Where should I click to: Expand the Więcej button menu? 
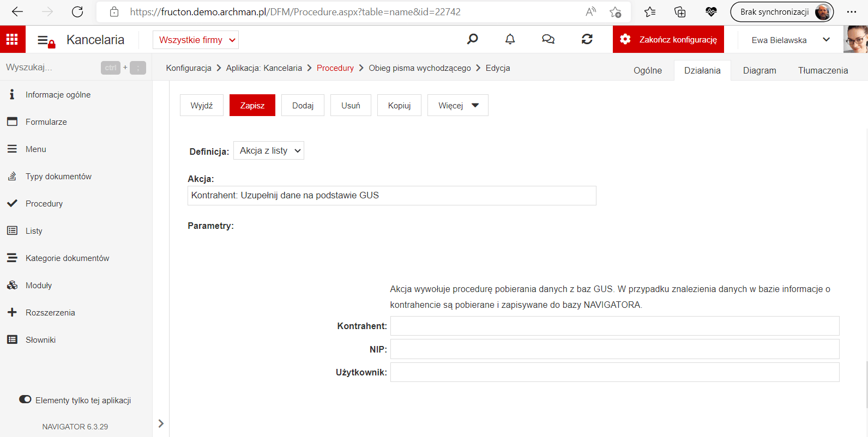[458, 105]
